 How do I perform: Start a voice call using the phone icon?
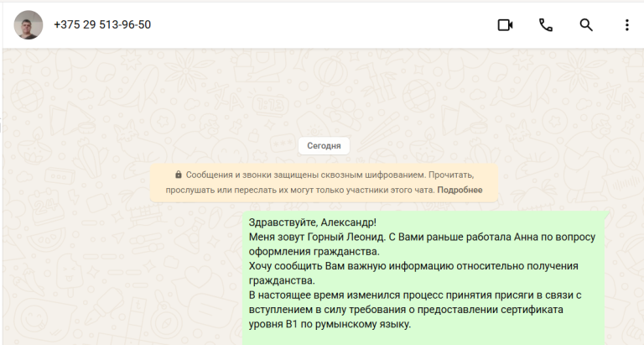click(545, 25)
